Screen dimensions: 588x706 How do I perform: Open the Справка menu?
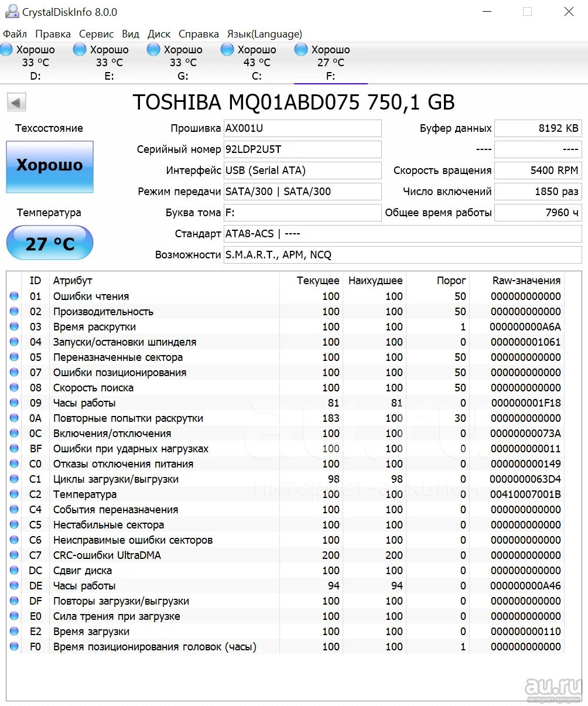click(x=199, y=34)
